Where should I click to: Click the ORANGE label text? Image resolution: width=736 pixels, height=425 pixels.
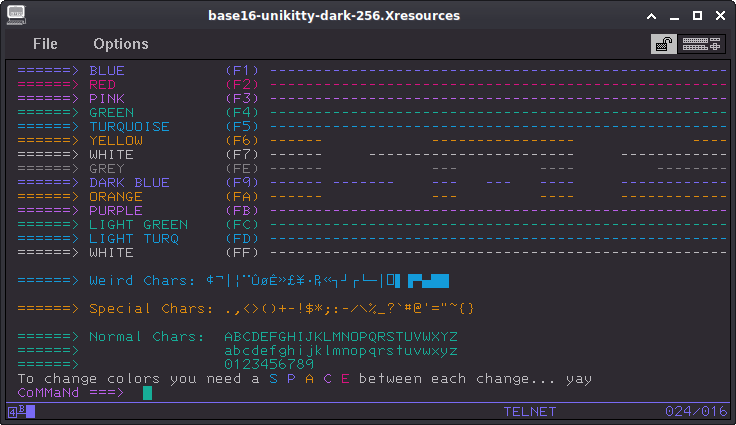coord(116,197)
